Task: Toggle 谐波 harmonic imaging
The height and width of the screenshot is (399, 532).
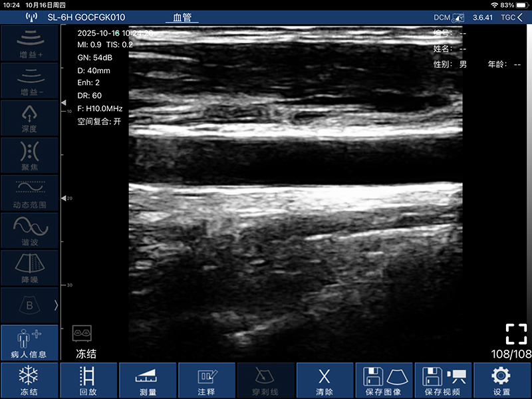Action: coord(29,229)
